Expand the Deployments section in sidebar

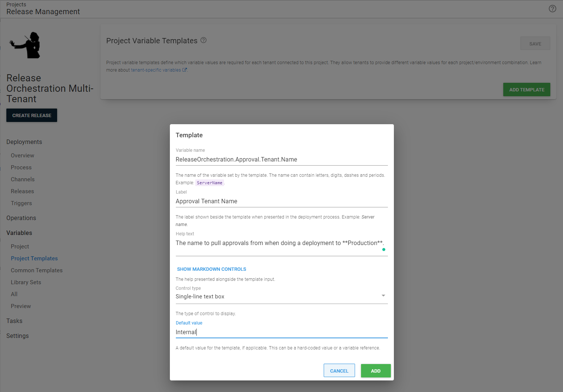[x=24, y=142]
